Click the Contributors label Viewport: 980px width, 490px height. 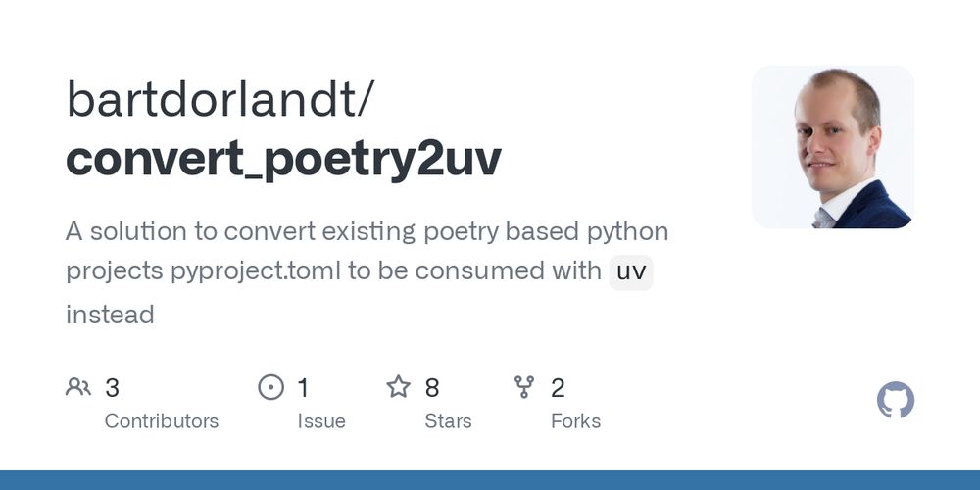point(162,421)
